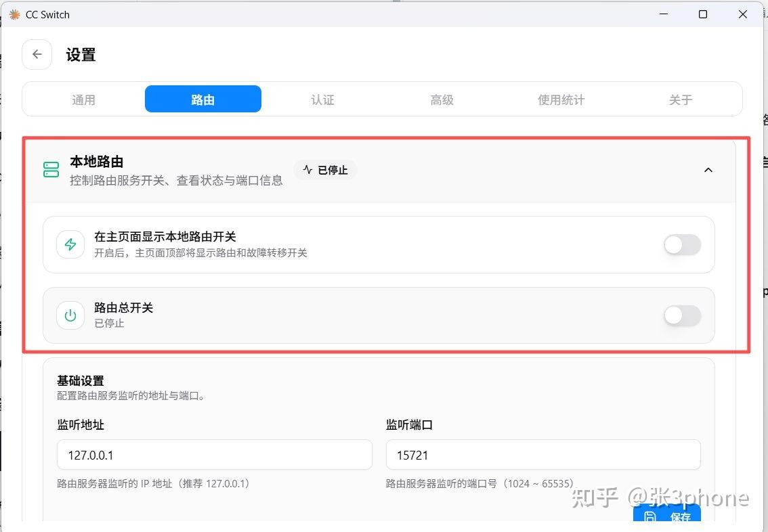This screenshot has height=532, width=768.
Task: Click the 监听端口 label
Action: point(410,425)
